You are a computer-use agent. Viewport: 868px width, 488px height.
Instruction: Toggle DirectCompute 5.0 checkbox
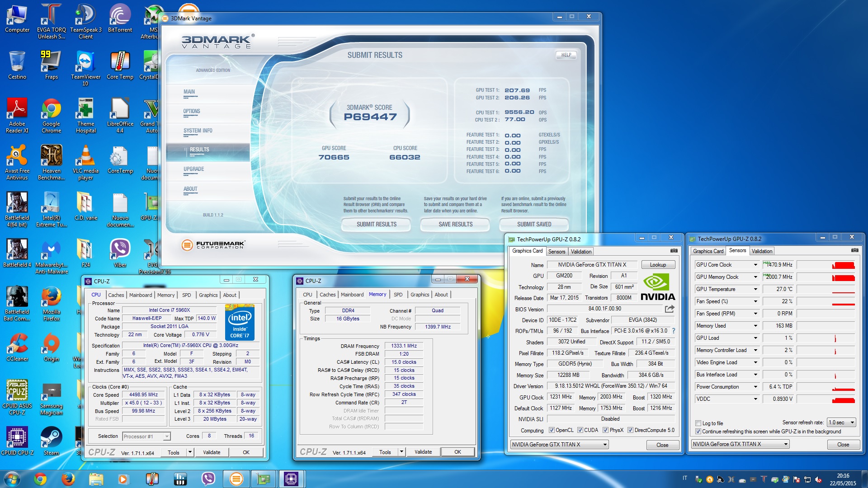coord(630,430)
